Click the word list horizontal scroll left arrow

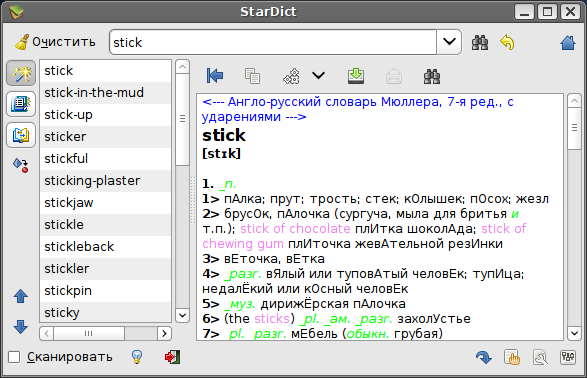point(46,333)
